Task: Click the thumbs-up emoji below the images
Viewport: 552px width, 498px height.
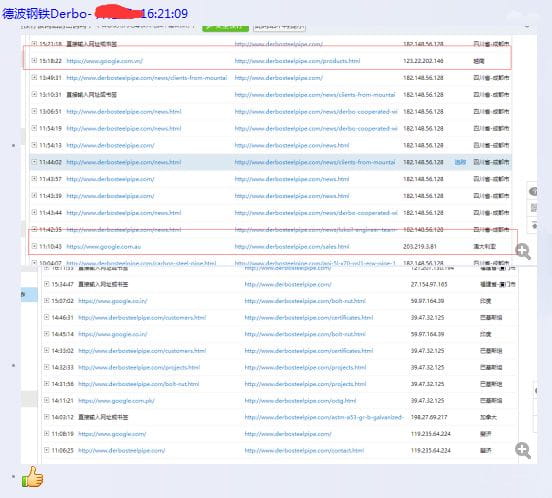Action: point(32,477)
